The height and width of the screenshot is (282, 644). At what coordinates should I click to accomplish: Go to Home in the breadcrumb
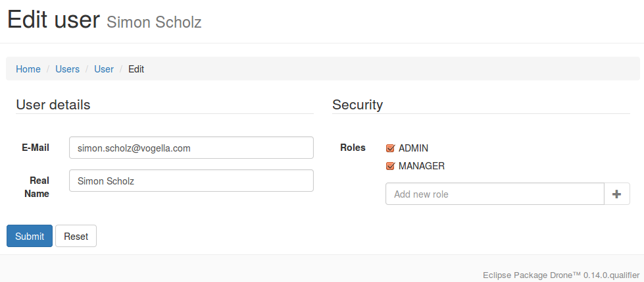point(28,69)
